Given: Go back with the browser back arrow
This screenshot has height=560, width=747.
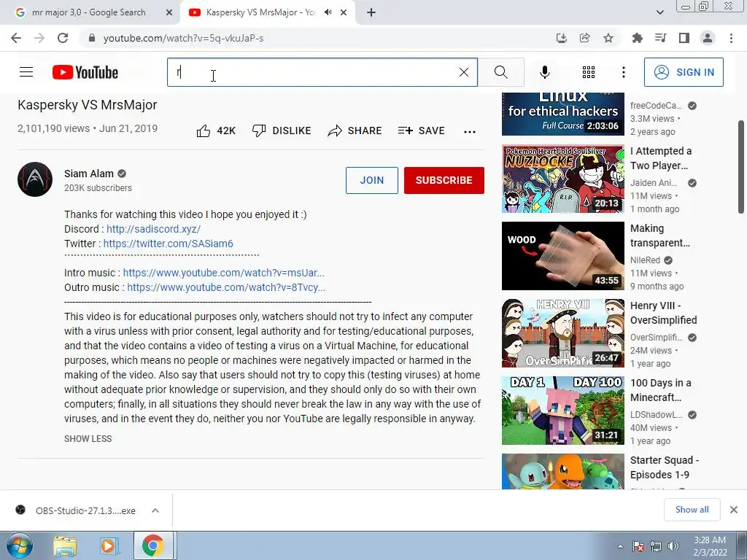Looking at the screenshot, I should click(x=16, y=38).
